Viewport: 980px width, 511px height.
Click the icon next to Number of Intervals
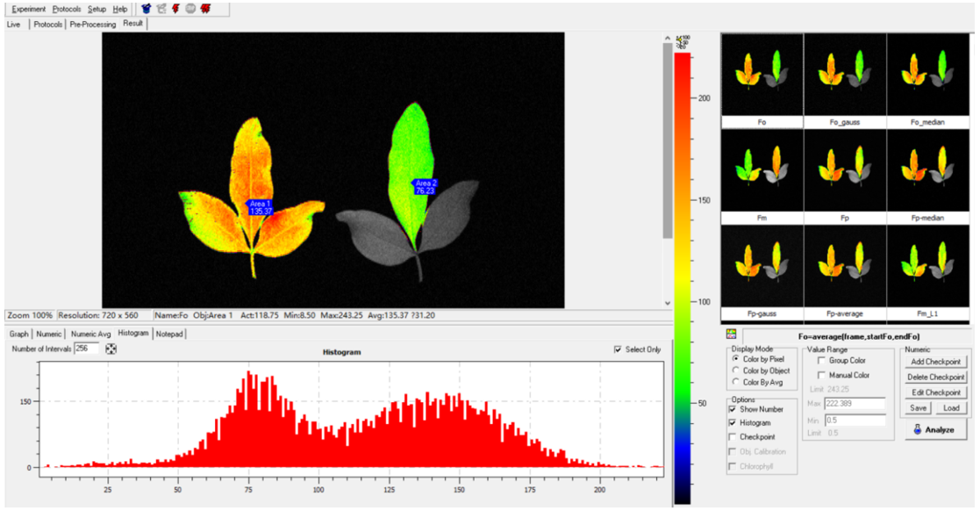point(111,349)
